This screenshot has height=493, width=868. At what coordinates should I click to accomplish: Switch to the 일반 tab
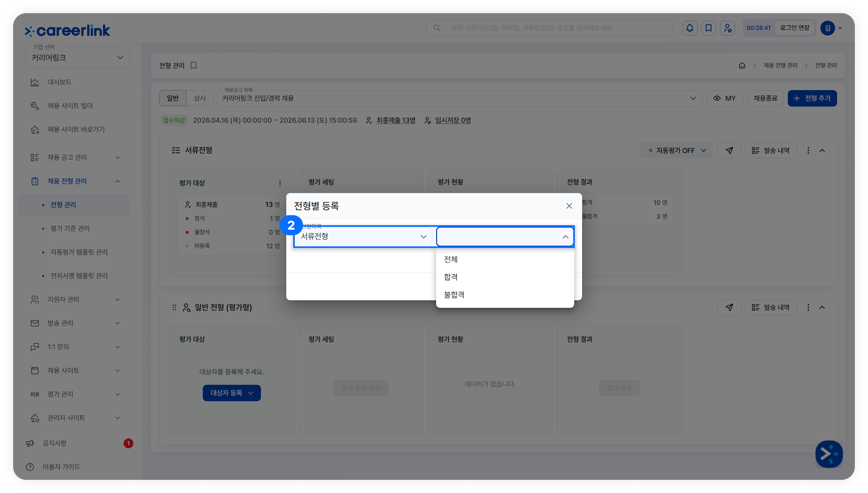click(173, 98)
